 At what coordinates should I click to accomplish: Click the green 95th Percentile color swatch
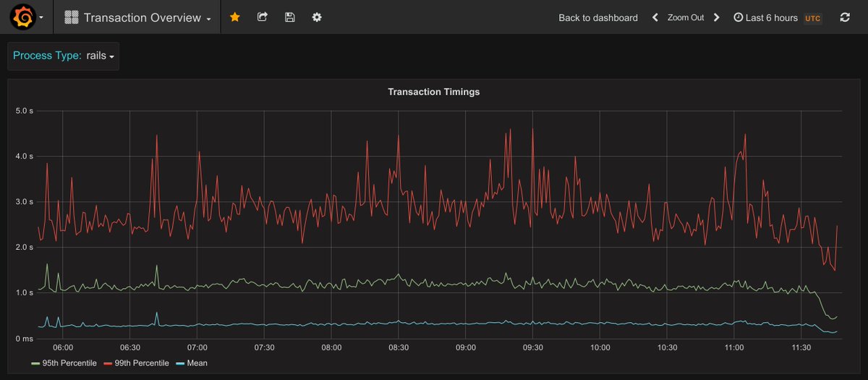[36, 363]
